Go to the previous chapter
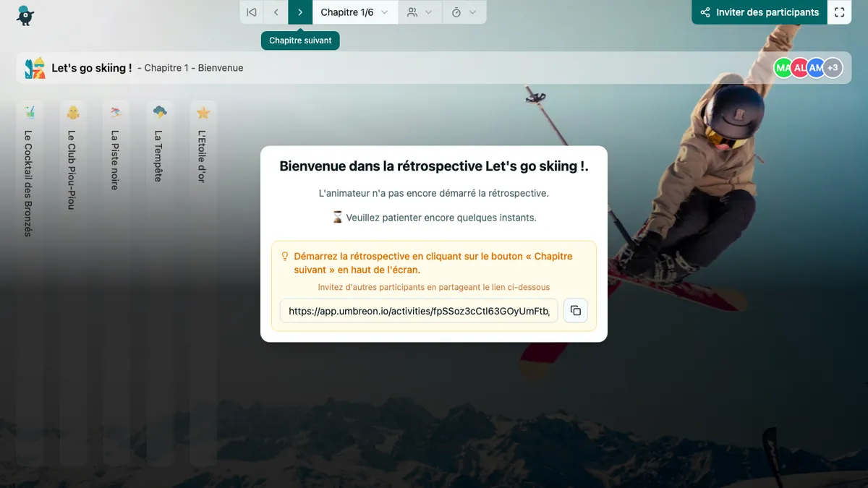 [276, 12]
